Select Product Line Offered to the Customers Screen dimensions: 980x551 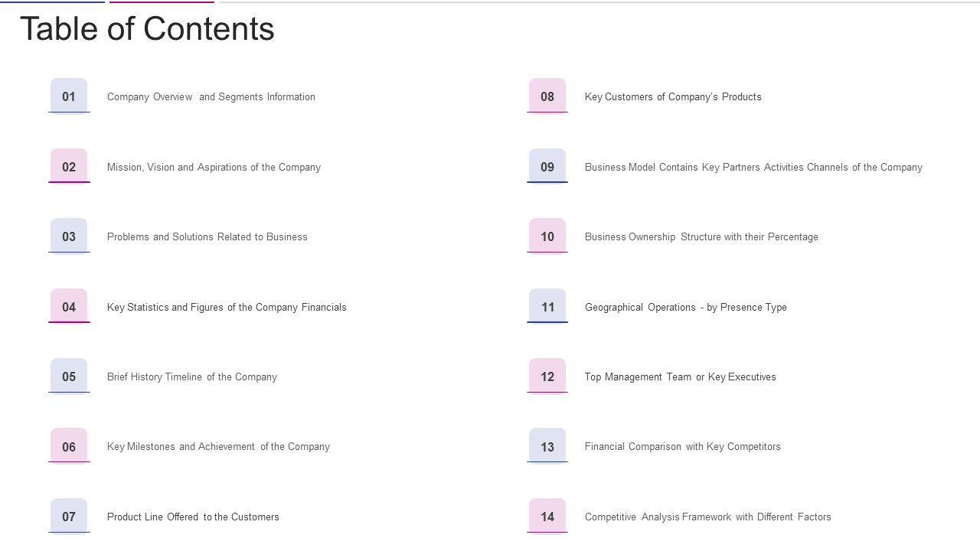[x=193, y=517]
